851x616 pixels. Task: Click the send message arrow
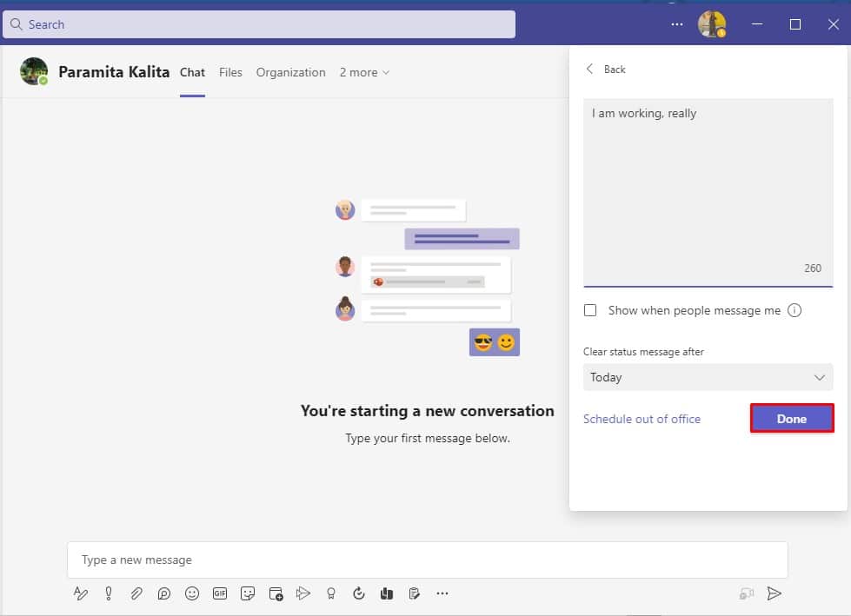point(775,593)
